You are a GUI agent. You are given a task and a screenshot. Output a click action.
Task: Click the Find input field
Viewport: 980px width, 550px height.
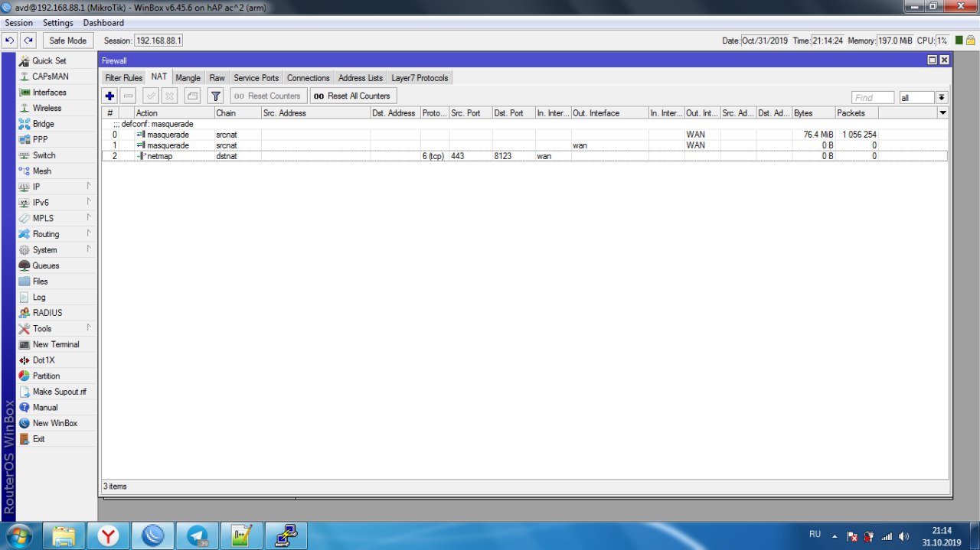point(873,97)
